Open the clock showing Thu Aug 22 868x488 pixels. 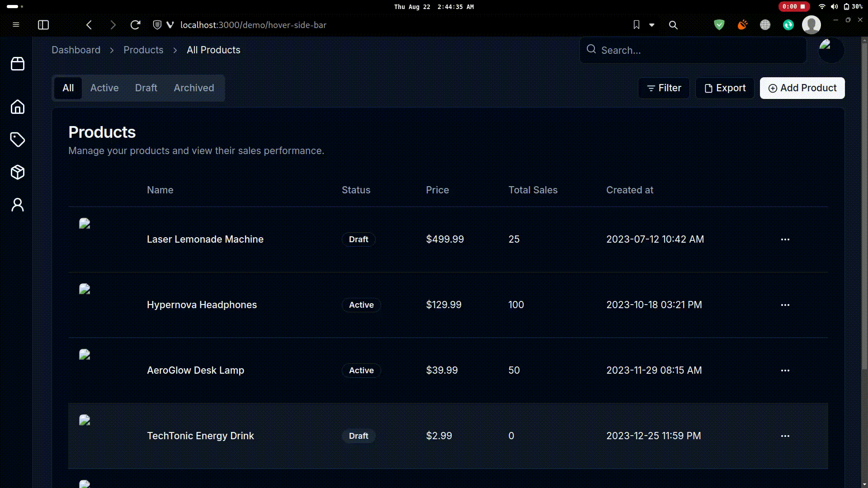(434, 7)
